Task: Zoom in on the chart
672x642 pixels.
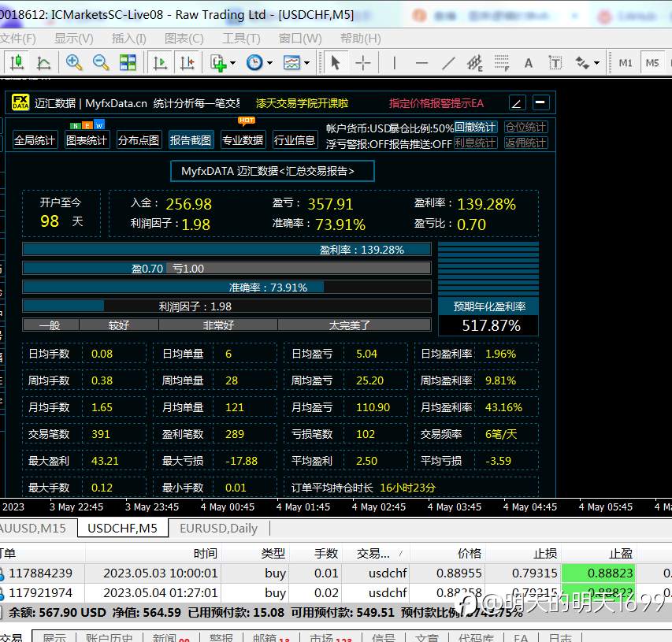Action: tap(74, 63)
